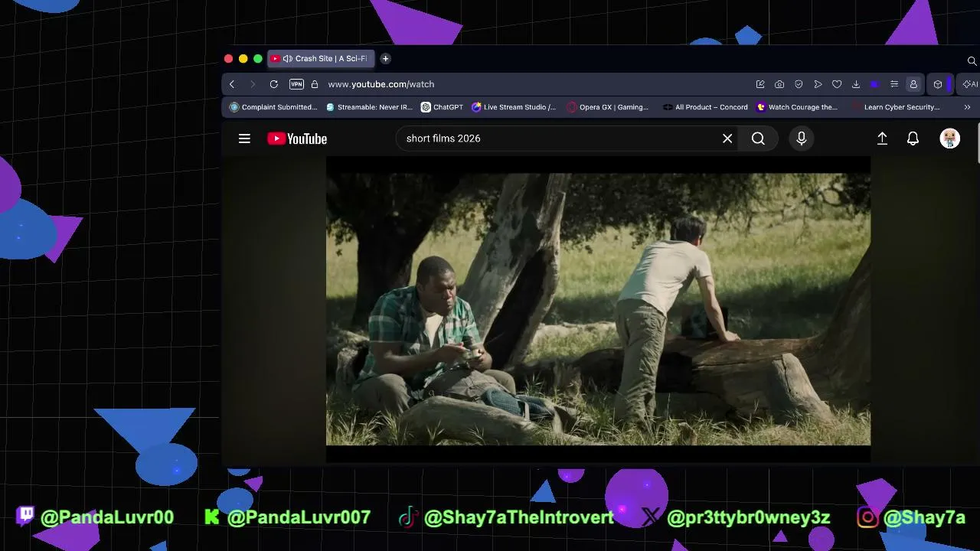This screenshot has width=980, height=551.
Task: Open the easy setup sliders icon
Action: pos(894,84)
